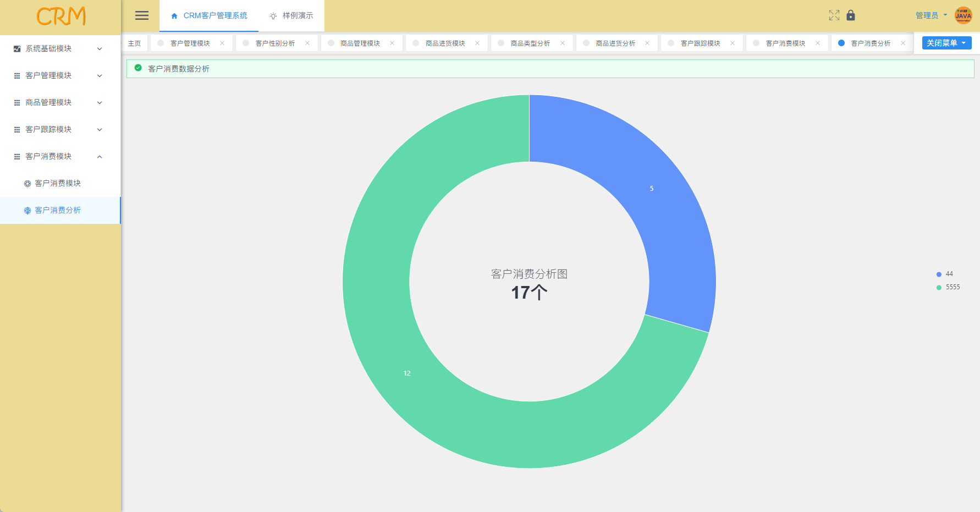Click the blue donut segment labeled 5
Viewport: 980px width, 512px height.
point(652,189)
